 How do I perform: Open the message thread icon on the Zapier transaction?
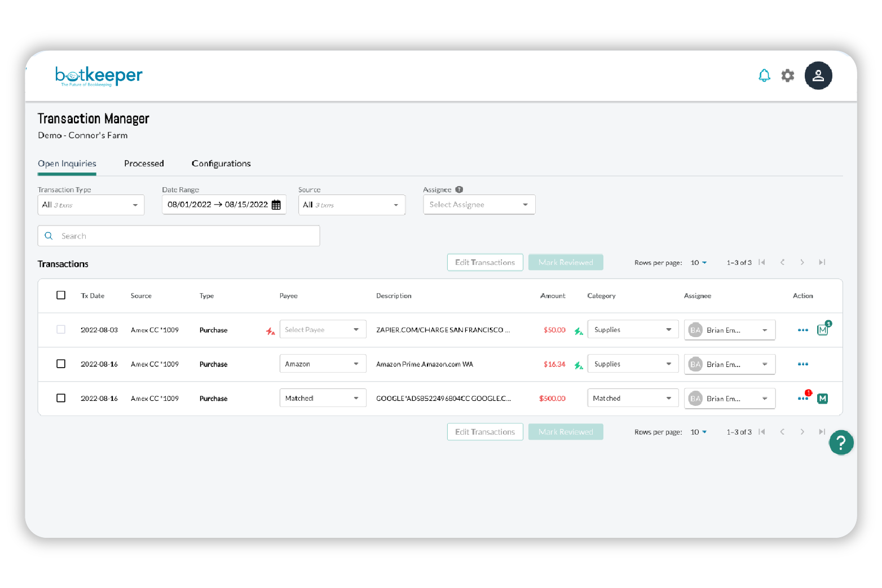[x=822, y=329]
